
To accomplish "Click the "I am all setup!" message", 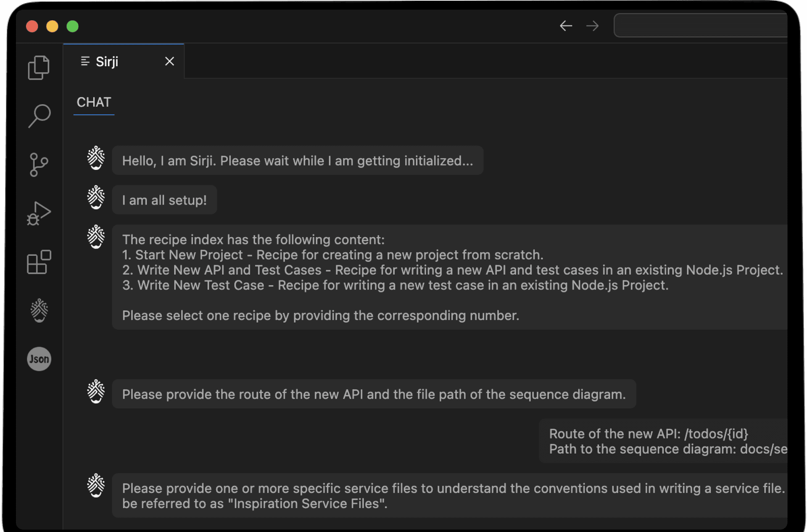I will [164, 200].
